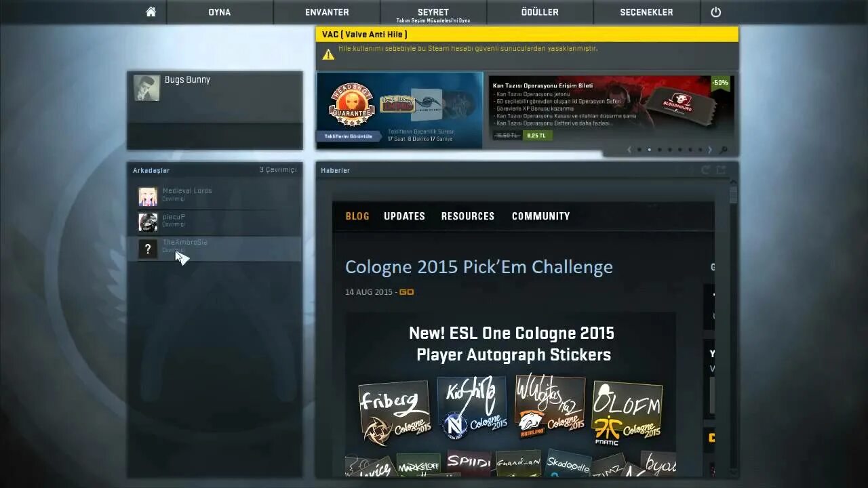Click the store search magnifier icon
This screenshot has height=488, width=868.
point(724,150)
